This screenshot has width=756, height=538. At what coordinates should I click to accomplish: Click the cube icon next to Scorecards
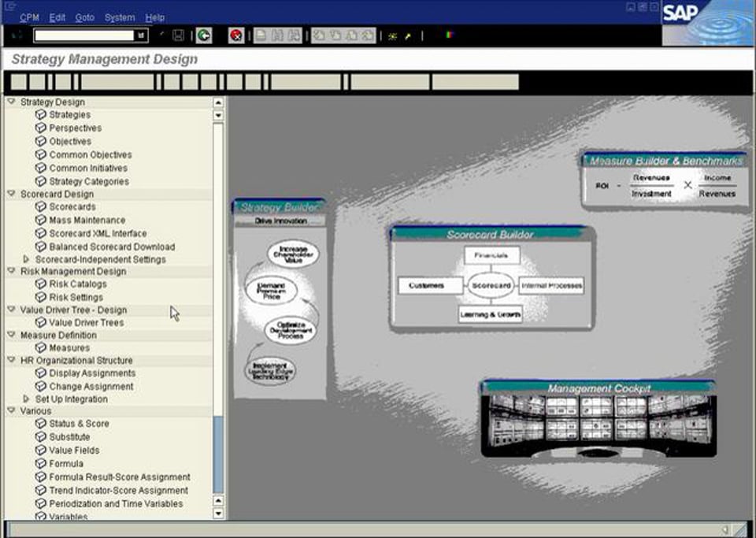pyautogui.click(x=41, y=207)
